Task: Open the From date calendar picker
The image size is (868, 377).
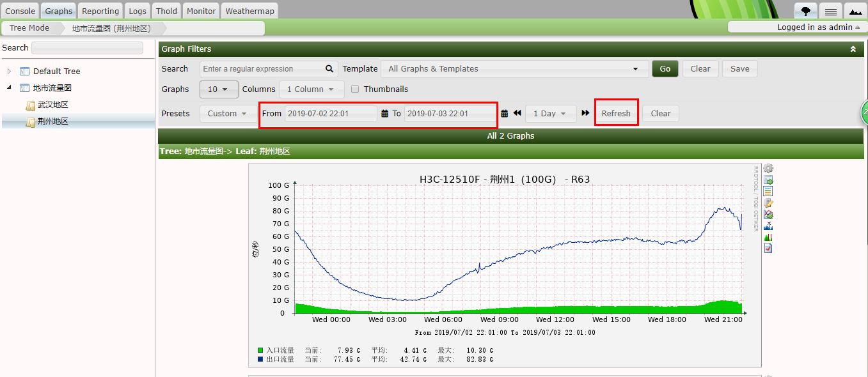Action: (x=384, y=114)
